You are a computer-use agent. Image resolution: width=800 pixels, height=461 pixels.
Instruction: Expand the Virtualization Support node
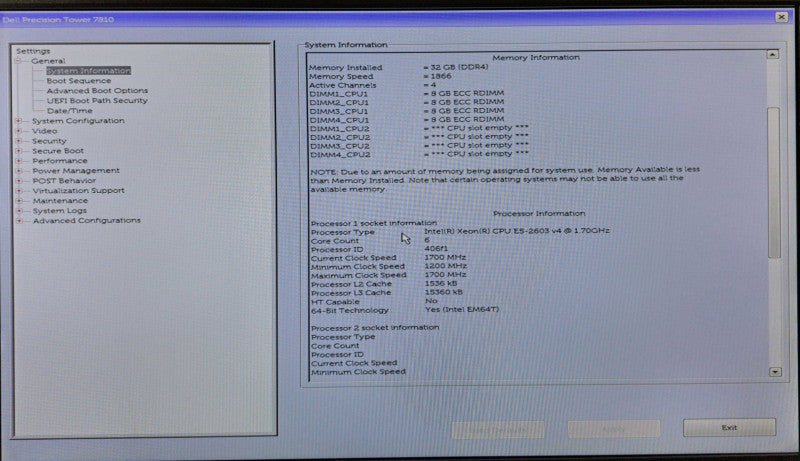coord(19,191)
